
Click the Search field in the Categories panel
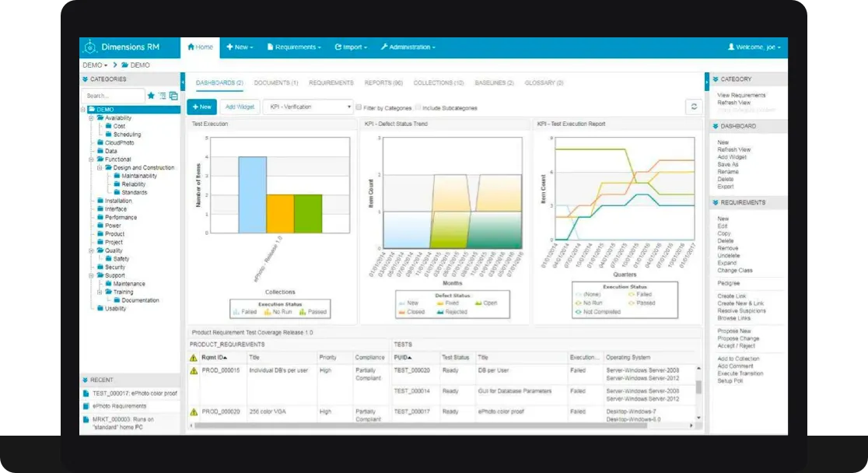pos(113,95)
